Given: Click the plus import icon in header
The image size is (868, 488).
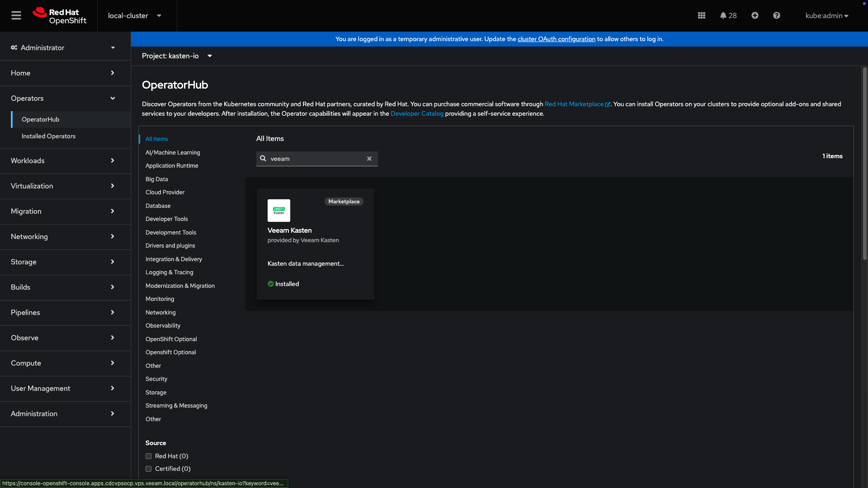Looking at the screenshot, I should click(755, 15).
